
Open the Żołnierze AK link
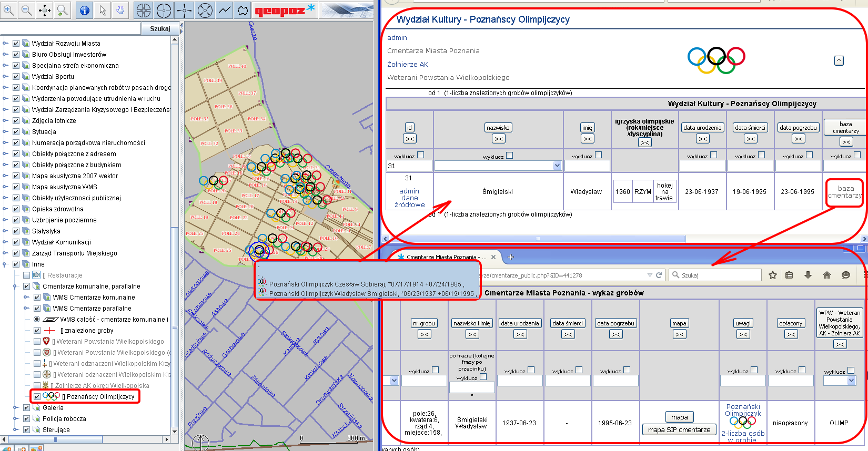pyautogui.click(x=407, y=64)
